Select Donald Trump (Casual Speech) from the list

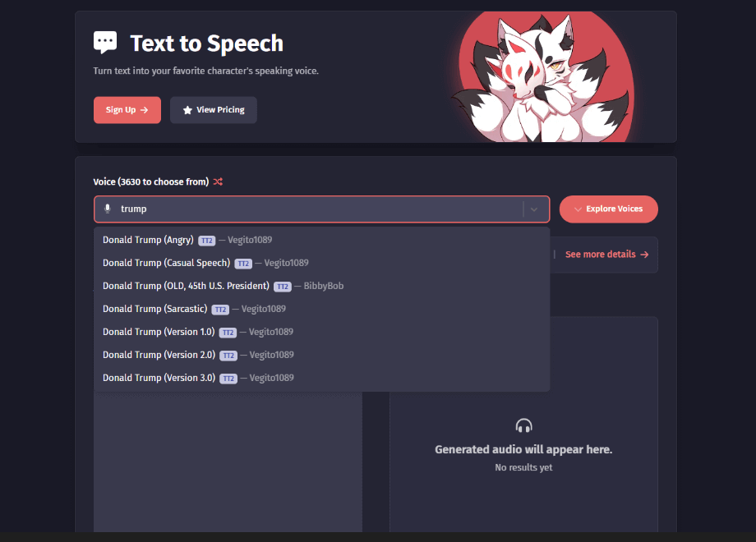tap(164, 263)
